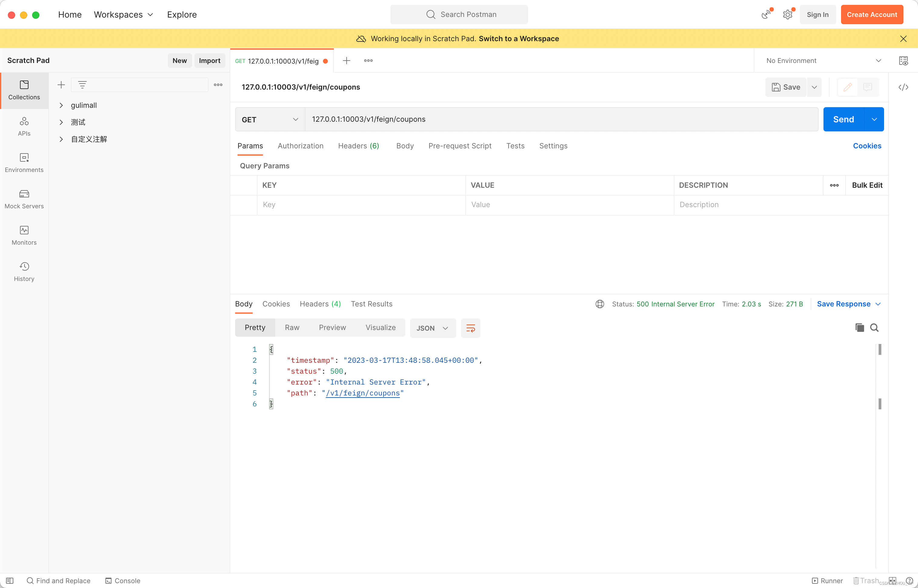Select the Preview response view
The height and width of the screenshot is (588, 918).
pyautogui.click(x=332, y=328)
